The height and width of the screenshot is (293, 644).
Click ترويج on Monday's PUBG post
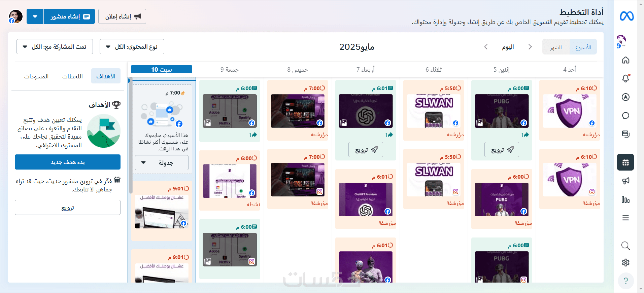pos(502,150)
